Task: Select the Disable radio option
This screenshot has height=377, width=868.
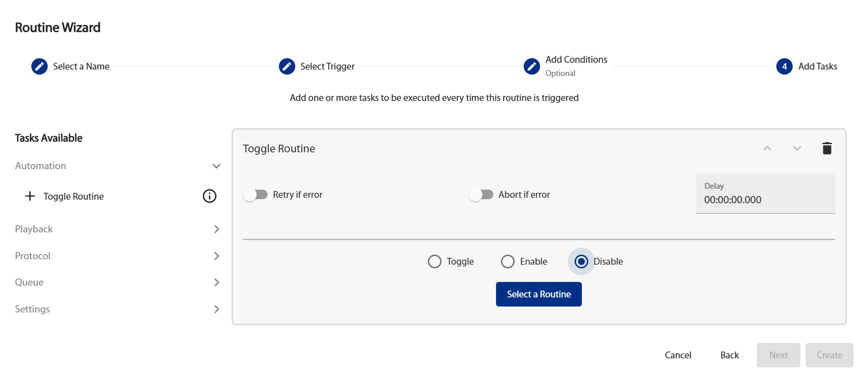Action: point(581,261)
